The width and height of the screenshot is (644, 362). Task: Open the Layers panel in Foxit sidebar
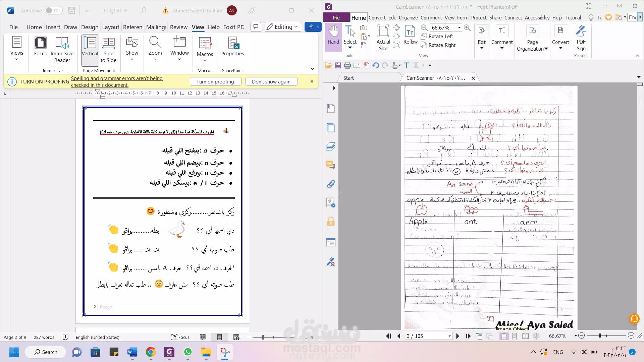(x=331, y=146)
